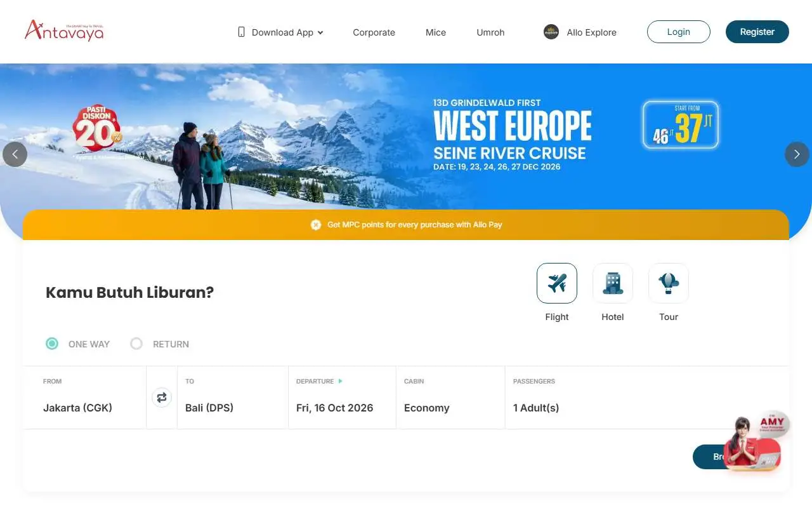Open the From field showing Jakarta (CGK)

click(x=84, y=398)
